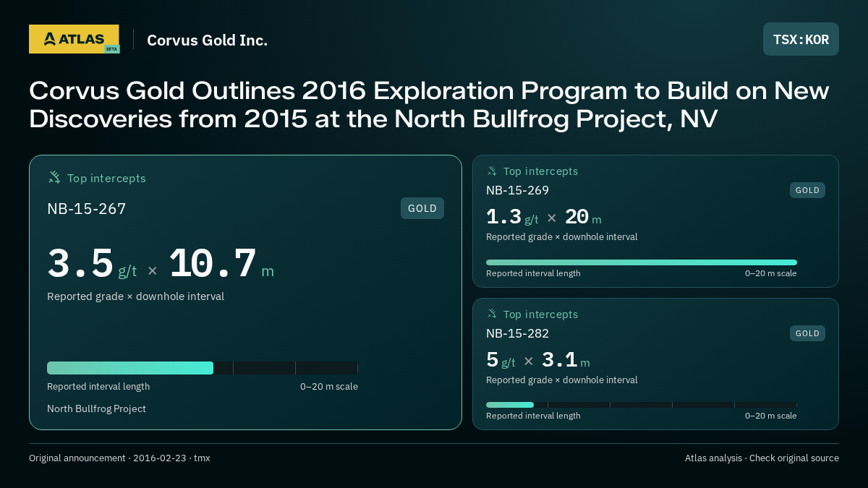Click the North Bullfrog Project label

[96, 408]
